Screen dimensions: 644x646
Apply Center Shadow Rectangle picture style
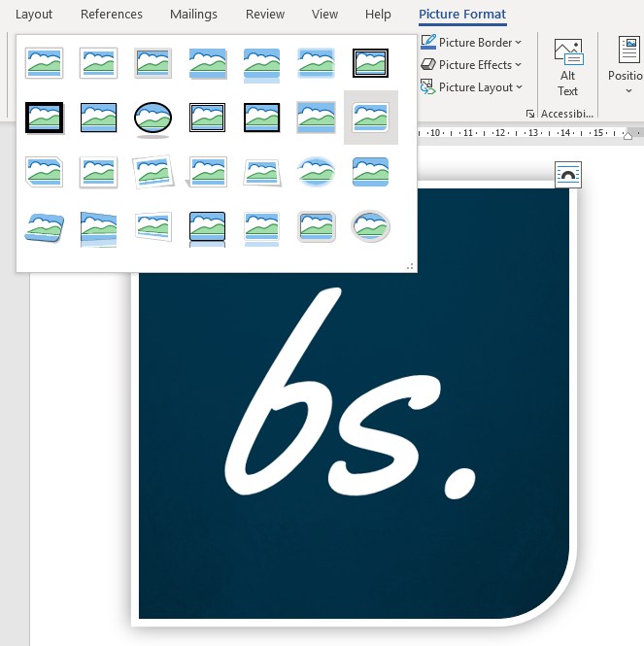coord(316,118)
